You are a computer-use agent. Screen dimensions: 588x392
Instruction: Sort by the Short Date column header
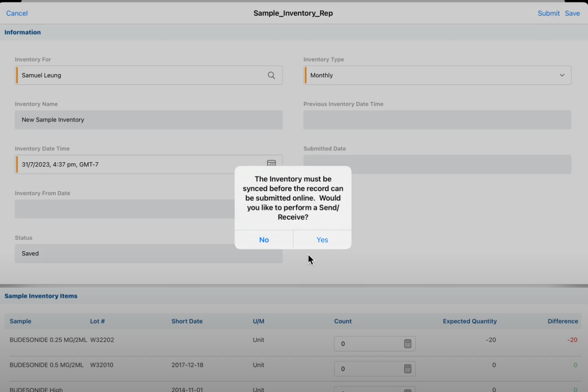tap(187, 321)
